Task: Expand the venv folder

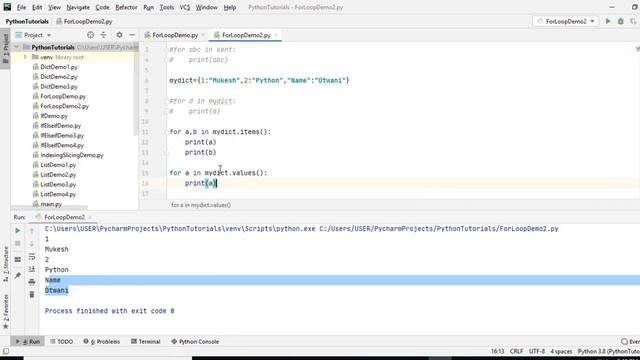Action: (25, 57)
